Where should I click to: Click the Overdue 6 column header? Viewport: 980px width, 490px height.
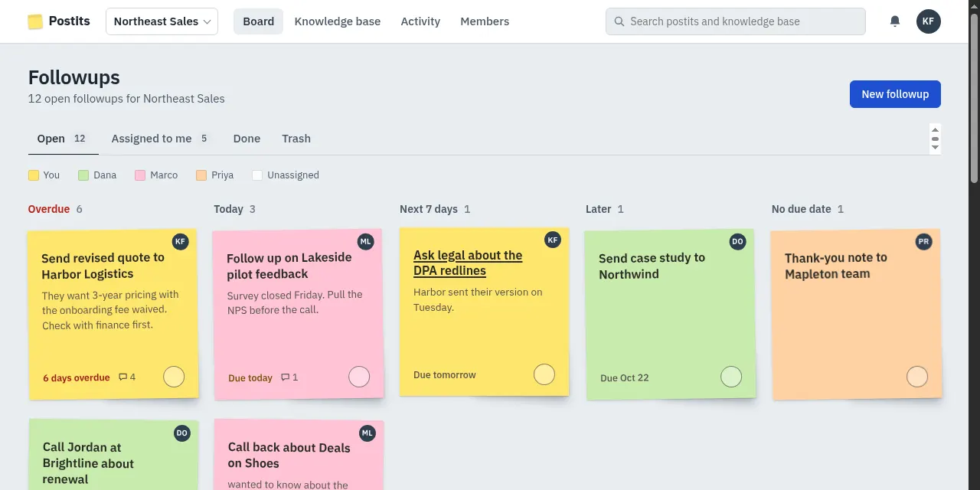55,209
